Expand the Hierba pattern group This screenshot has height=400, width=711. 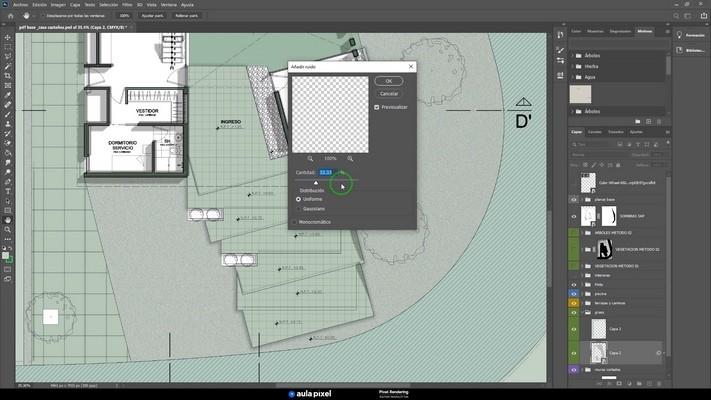[573, 66]
